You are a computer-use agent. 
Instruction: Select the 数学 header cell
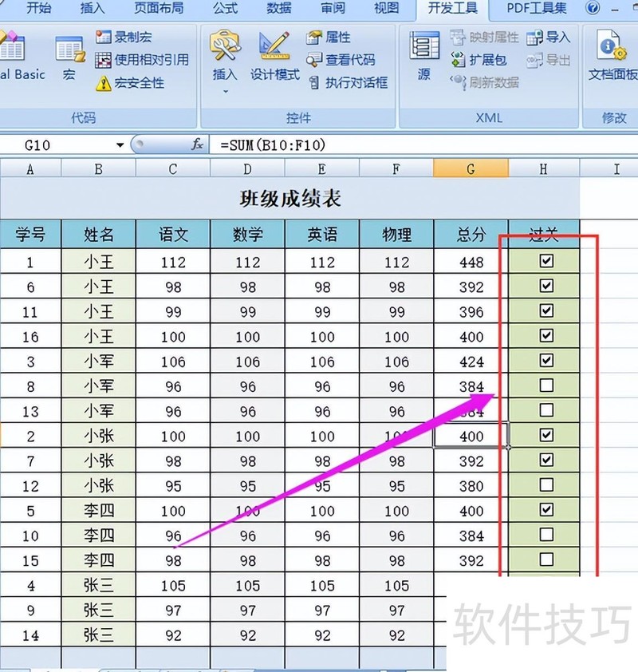pyautogui.click(x=247, y=234)
